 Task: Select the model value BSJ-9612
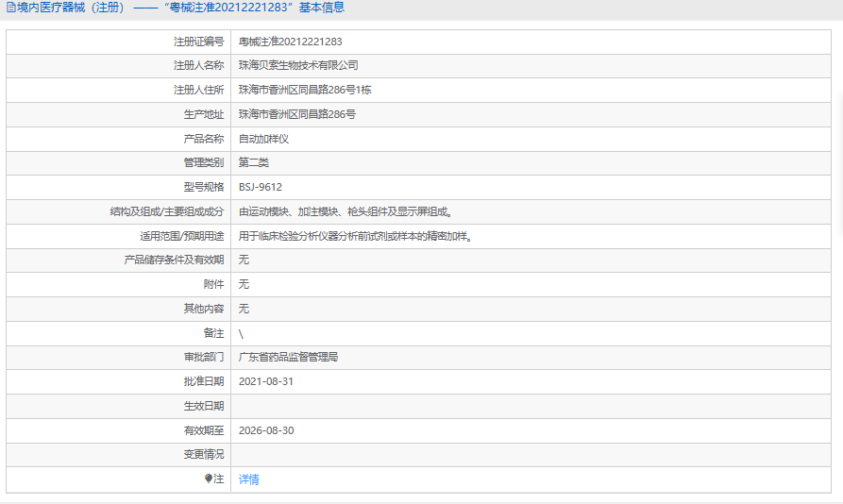click(x=261, y=187)
